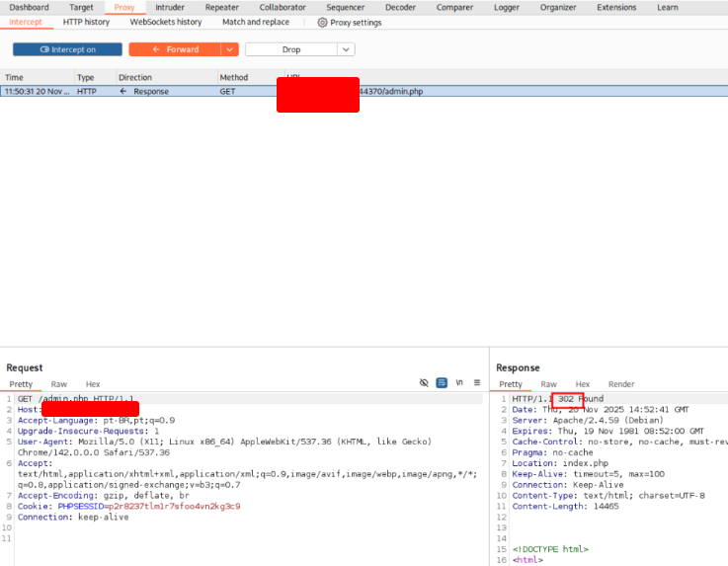The height and width of the screenshot is (566, 728).
Task: Select Raw view in Request panel
Action: tap(59, 384)
